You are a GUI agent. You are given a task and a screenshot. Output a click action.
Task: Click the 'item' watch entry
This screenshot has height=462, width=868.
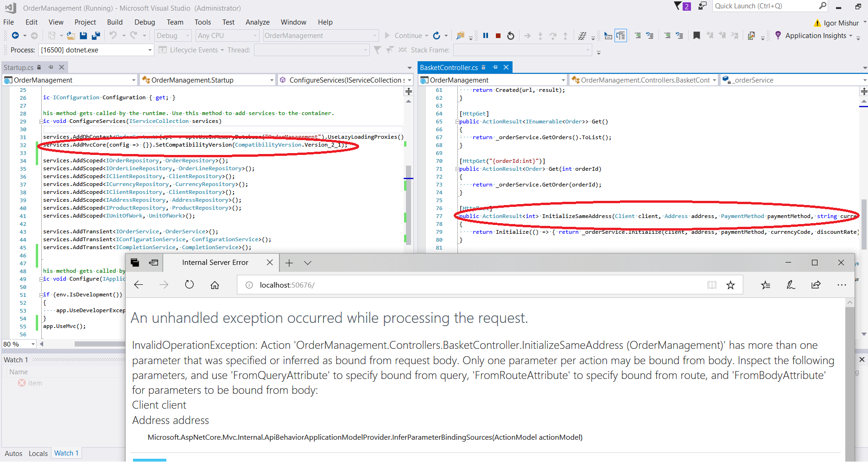pos(35,383)
